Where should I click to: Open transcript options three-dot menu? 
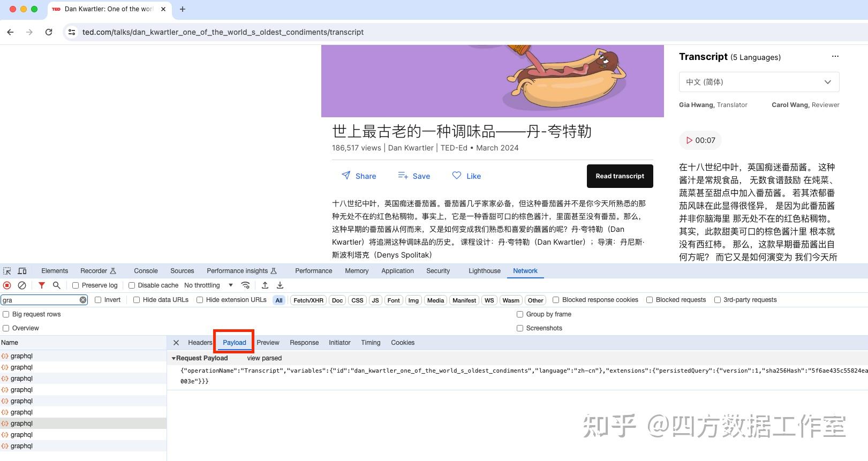tap(835, 56)
